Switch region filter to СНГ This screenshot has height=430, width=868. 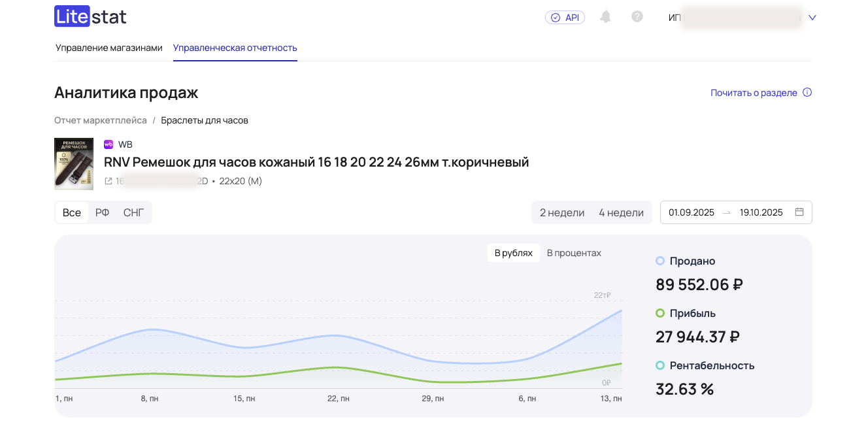coord(134,212)
